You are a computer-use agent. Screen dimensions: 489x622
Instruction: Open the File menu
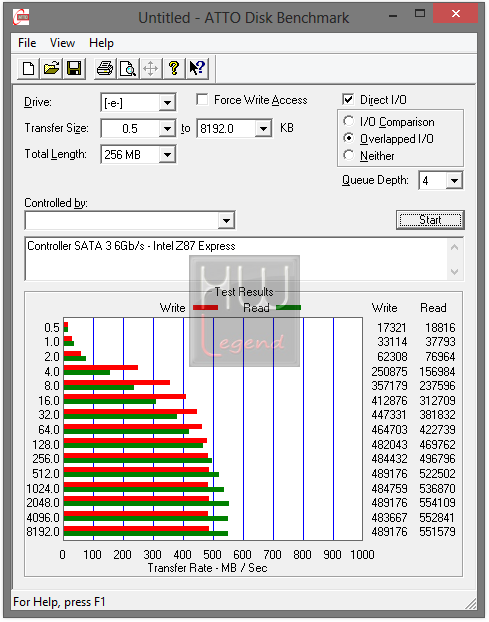[x=27, y=43]
